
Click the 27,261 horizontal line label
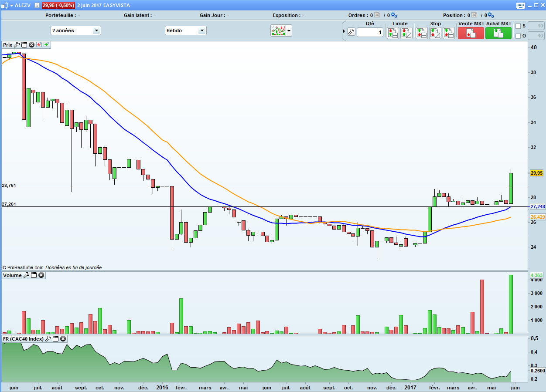point(9,204)
